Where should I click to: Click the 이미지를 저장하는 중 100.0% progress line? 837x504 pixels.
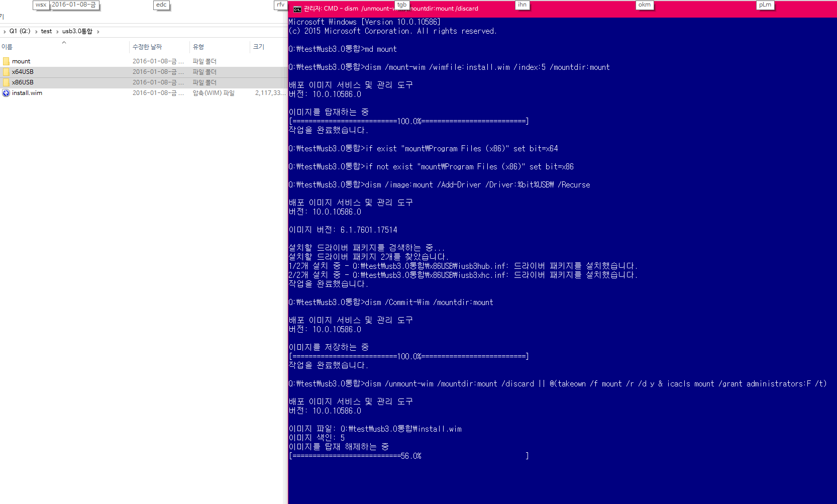click(x=408, y=357)
